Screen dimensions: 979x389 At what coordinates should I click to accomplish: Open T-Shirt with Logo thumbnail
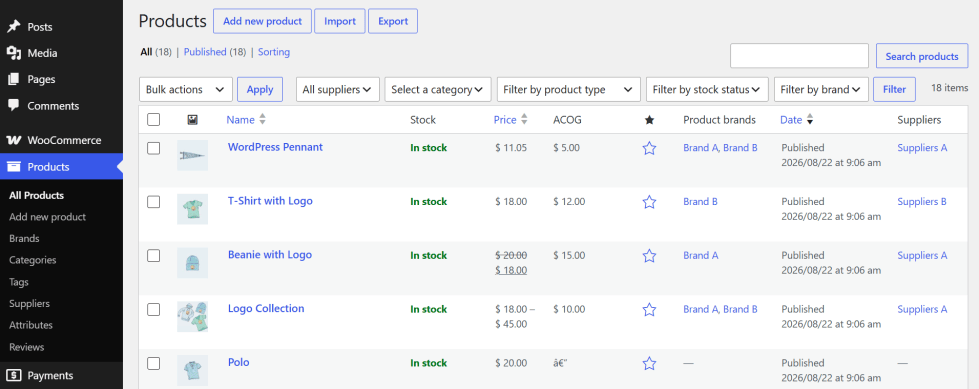(x=192, y=209)
